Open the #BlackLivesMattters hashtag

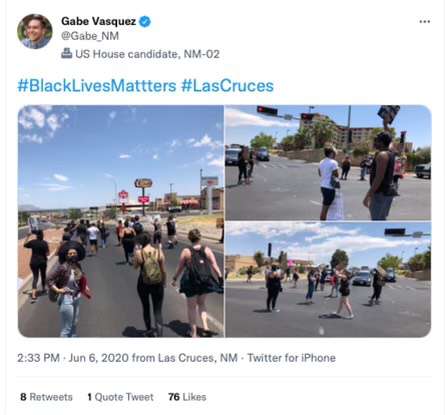[x=97, y=86]
